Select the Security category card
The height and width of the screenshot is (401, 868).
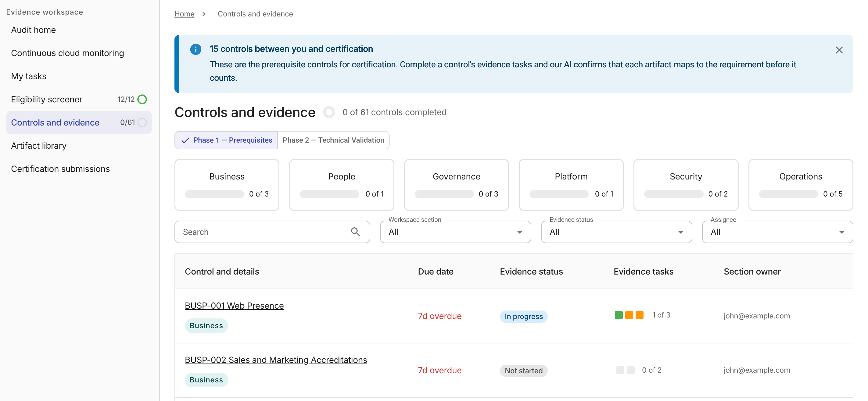(x=686, y=185)
